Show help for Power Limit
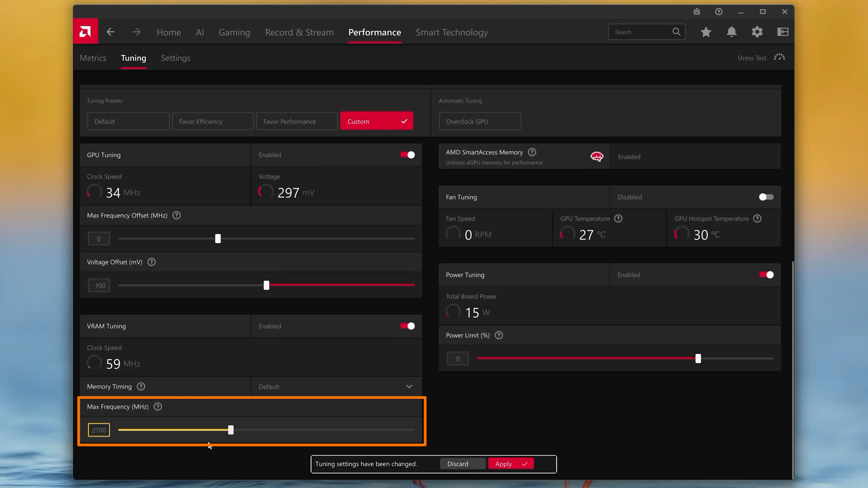Viewport: 868px width, 488px height. (x=499, y=335)
